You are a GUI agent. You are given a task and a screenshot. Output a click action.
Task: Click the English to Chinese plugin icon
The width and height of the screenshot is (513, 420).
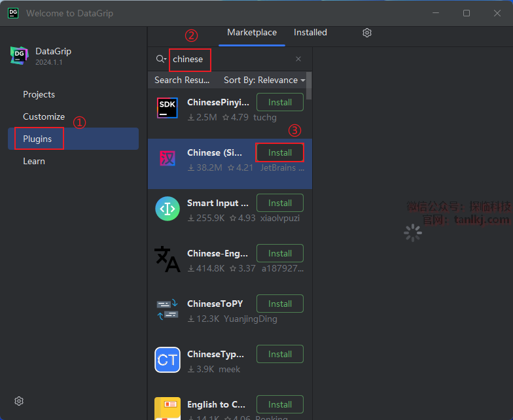(x=168, y=408)
